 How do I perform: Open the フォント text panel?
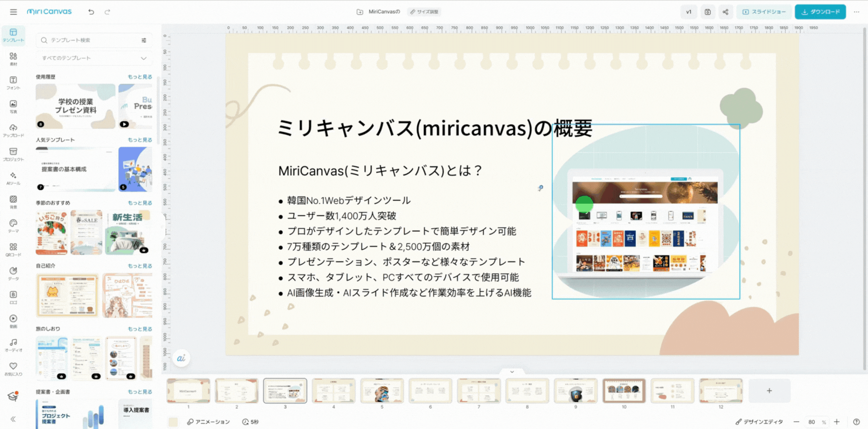coord(13,83)
